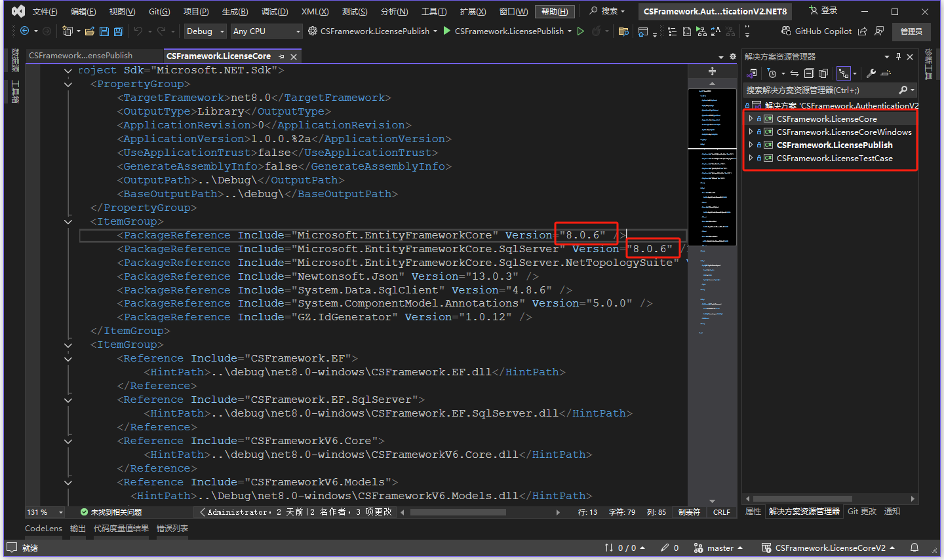
Task: Collapse the CSFrameworkV6.Core Reference node
Action: tap(68, 441)
